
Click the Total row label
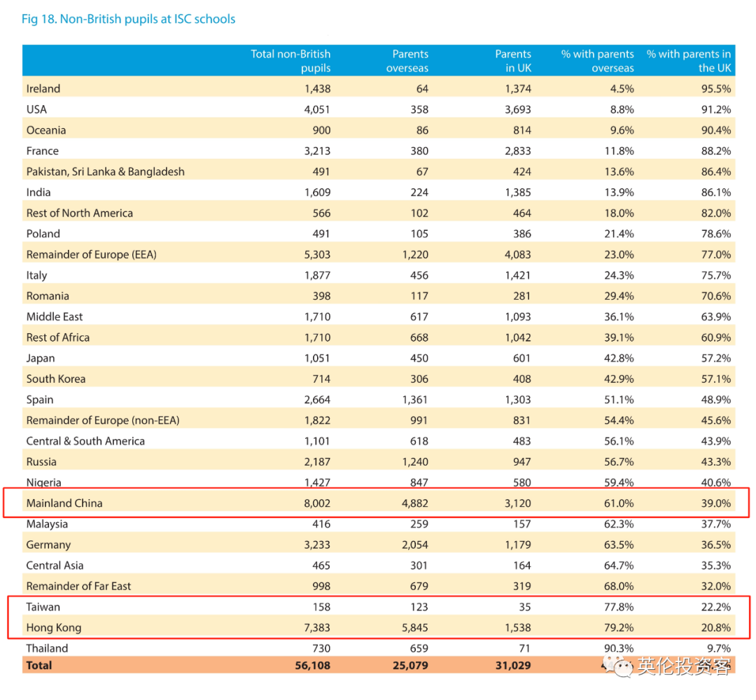39,666
